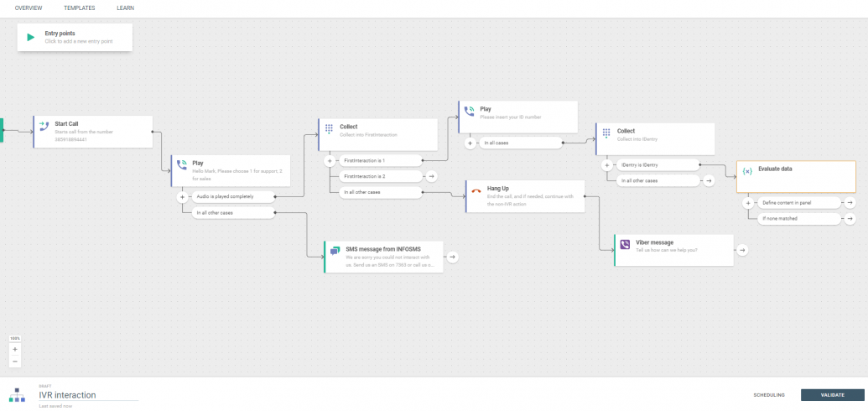
Task: Select the FirstInteraction is 2 condition
Action: (x=380, y=176)
